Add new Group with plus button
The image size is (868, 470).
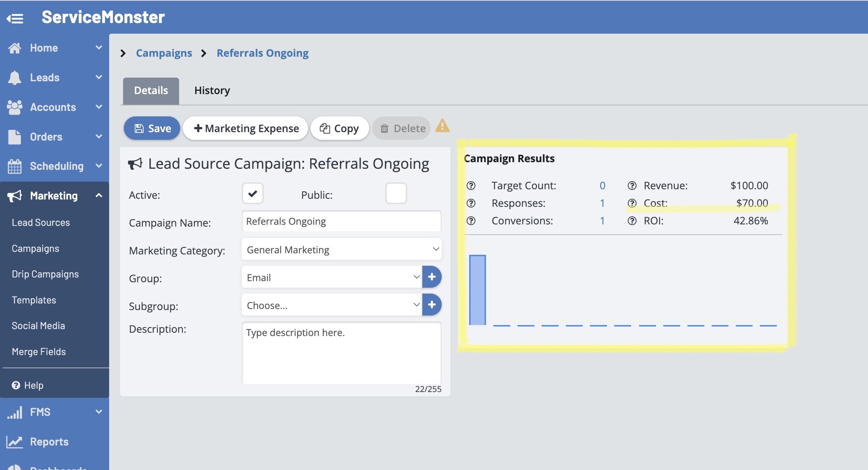pyautogui.click(x=432, y=277)
